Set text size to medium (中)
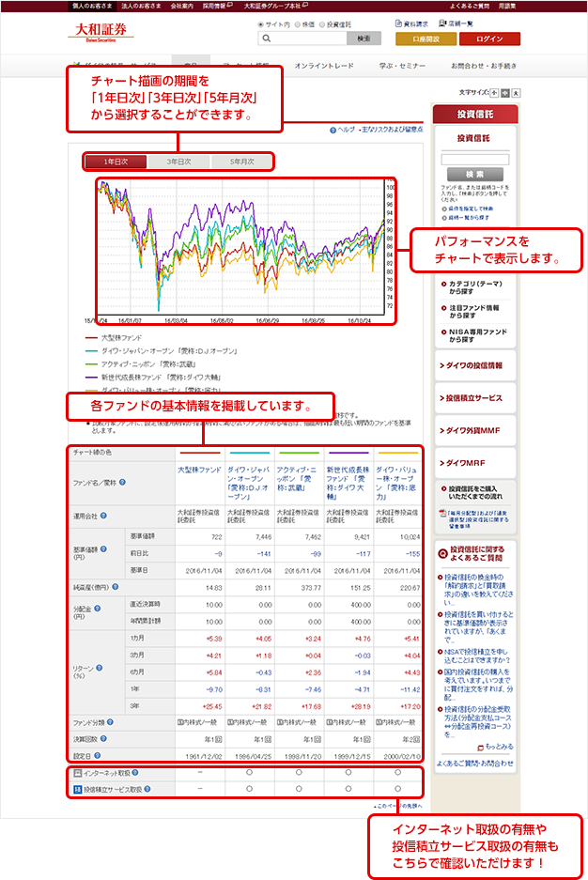The height and width of the screenshot is (880, 588). [x=505, y=93]
